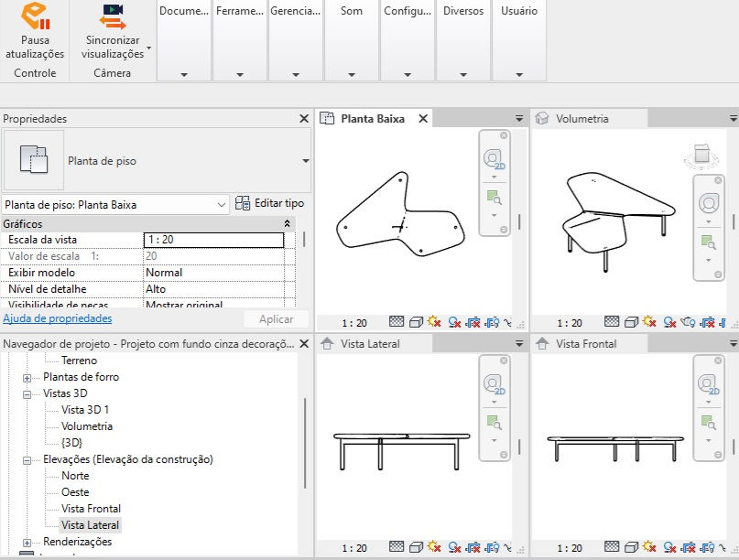Viewport: 739px width, 560px height.
Task: Toggle visual style in Planta Baixa view bar
Action: click(416, 323)
